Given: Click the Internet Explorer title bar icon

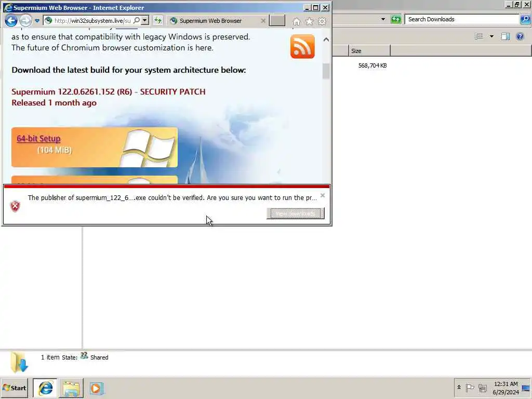Looking at the screenshot, I should (7, 7).
